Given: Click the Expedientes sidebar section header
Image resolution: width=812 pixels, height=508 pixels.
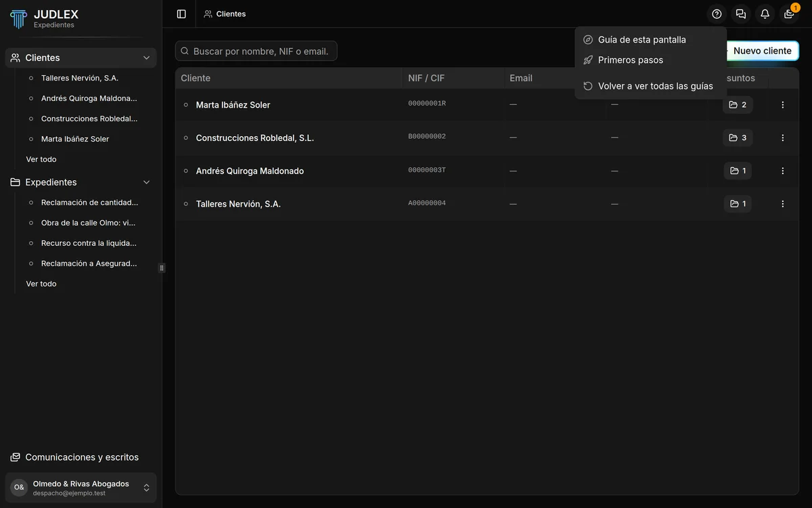Looking at the screenshot, I should tap(81, 182).
